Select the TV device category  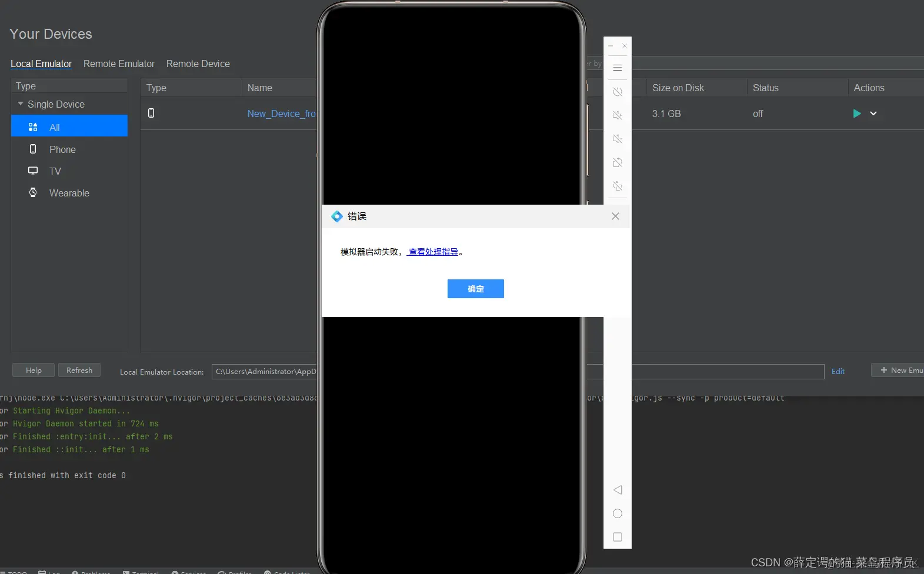click(x=69, y=171)
